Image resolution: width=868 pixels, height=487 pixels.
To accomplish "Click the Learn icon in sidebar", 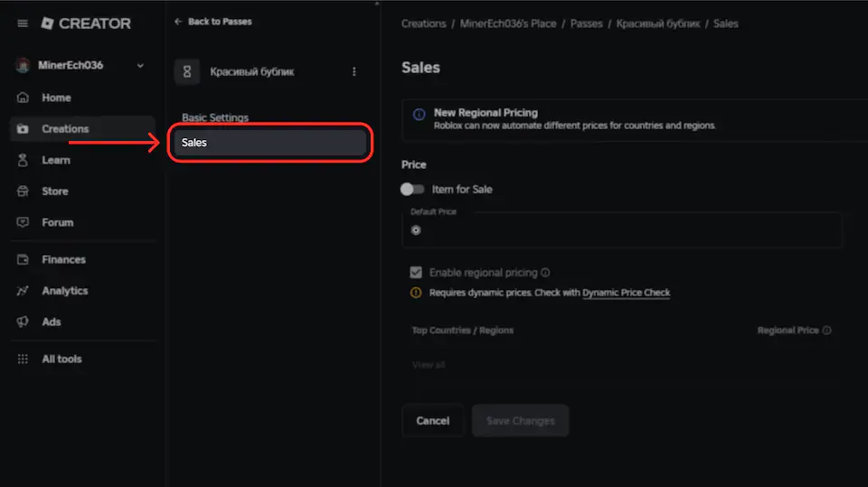I will (x=24, y=160).
